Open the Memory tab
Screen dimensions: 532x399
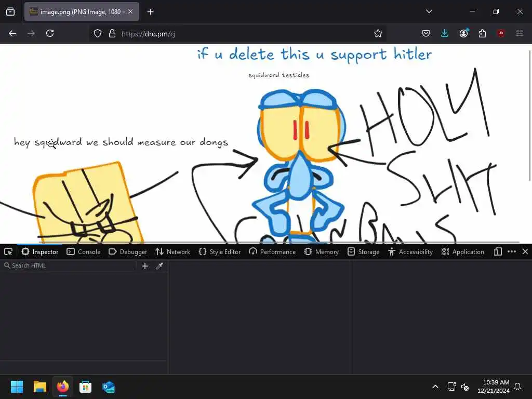point(321,252)
